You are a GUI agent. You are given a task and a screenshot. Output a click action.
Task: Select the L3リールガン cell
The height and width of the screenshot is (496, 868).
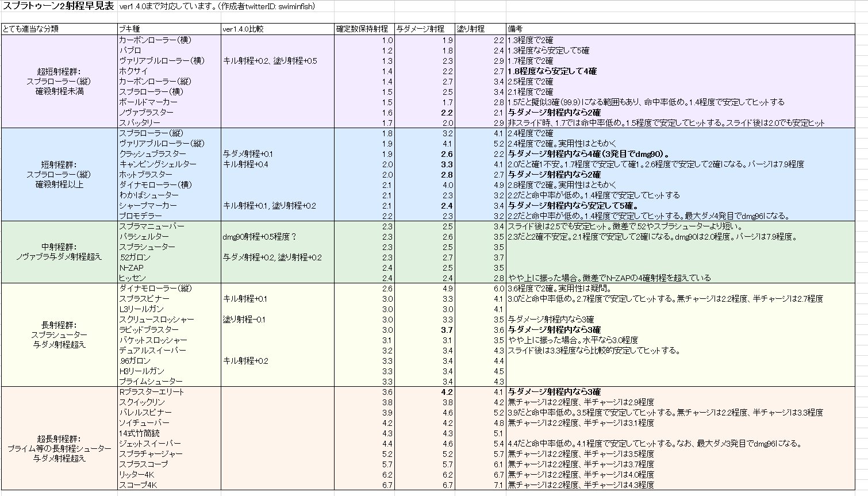169,309
